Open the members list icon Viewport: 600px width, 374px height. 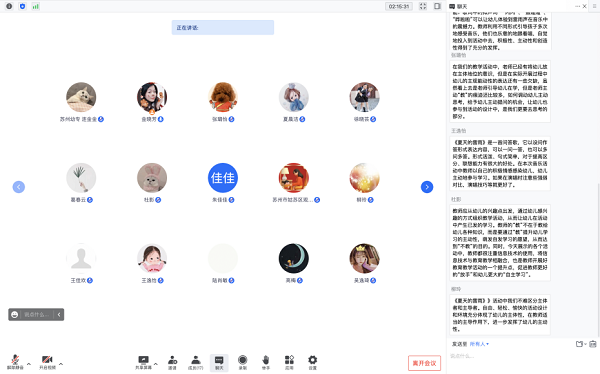click(196, 362)
